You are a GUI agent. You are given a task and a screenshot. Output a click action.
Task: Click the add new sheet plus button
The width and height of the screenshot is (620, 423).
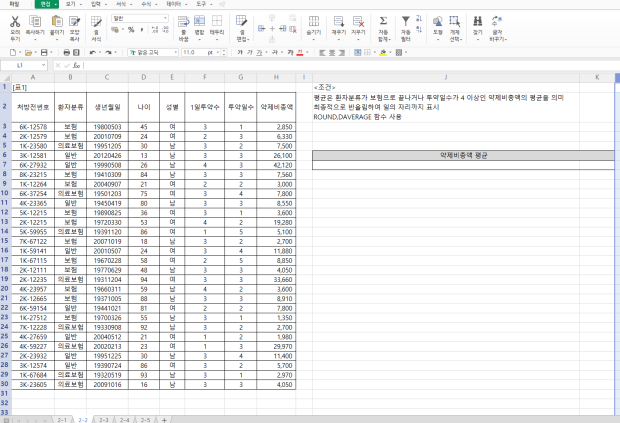165,418
